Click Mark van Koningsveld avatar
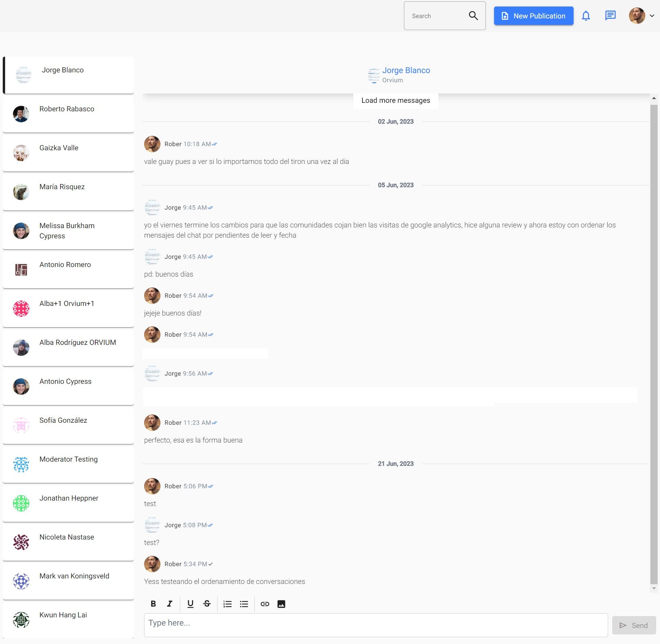This screenshot has height=644, width=660. pos(21,581)
